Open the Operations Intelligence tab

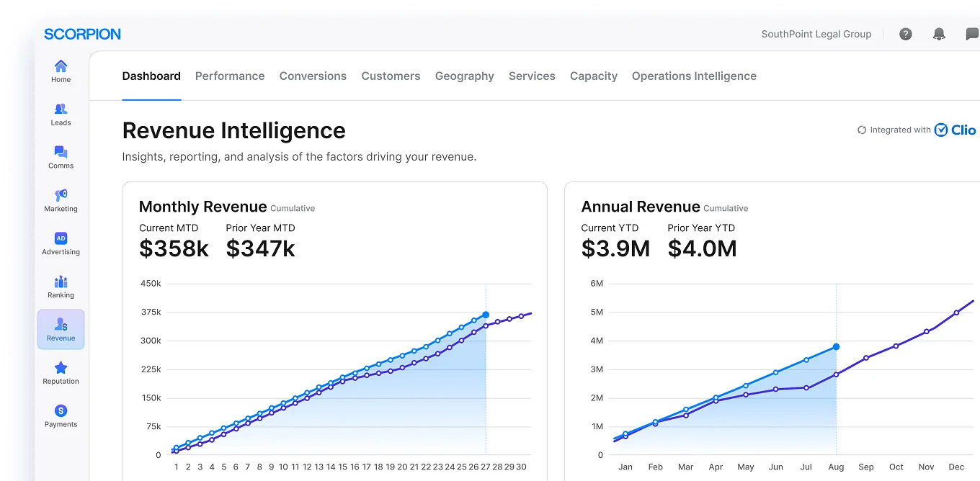coord(694,76)
